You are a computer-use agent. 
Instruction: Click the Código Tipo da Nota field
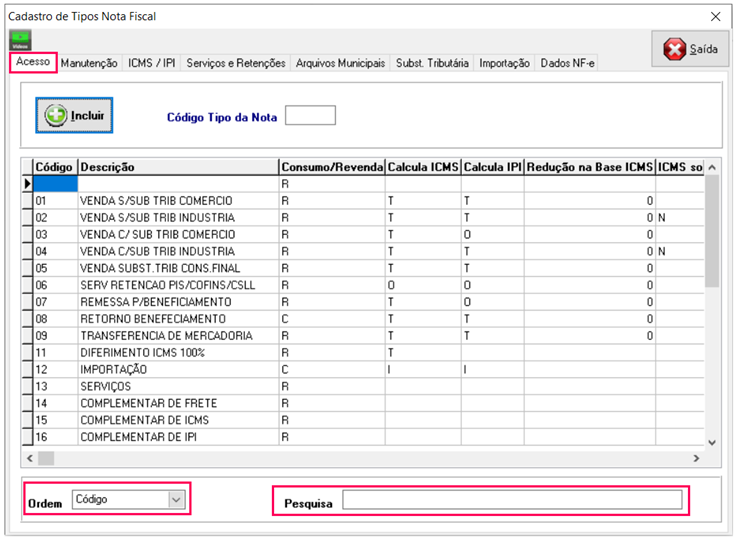tap(310, 116)
